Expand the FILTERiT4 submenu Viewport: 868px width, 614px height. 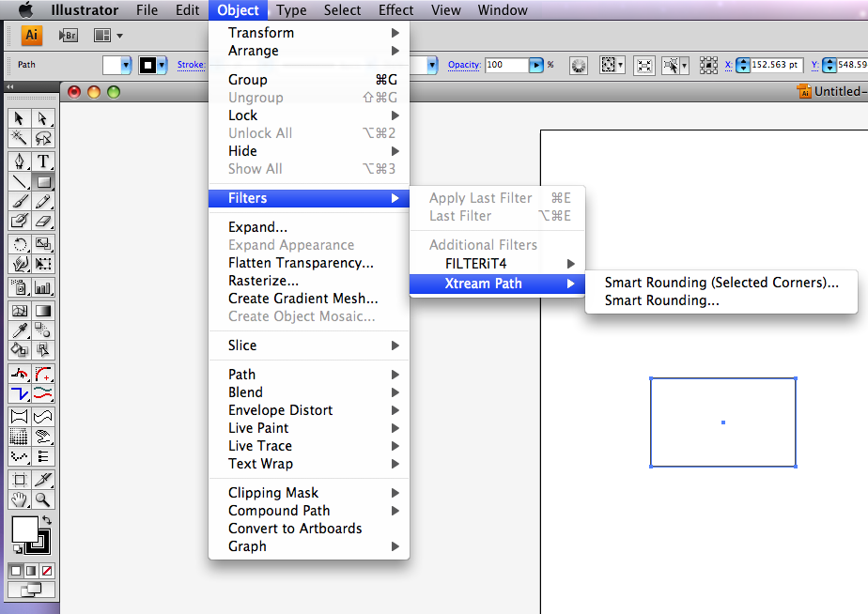pyautogui.click(x=497, y=264)
